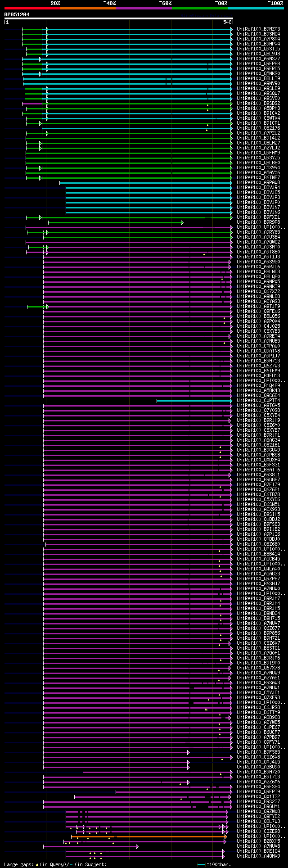Select hit label UniRef100_B3VJN6
Viewport: 288px width, 868px height.
pyautogui.click(x=258, y=212)
